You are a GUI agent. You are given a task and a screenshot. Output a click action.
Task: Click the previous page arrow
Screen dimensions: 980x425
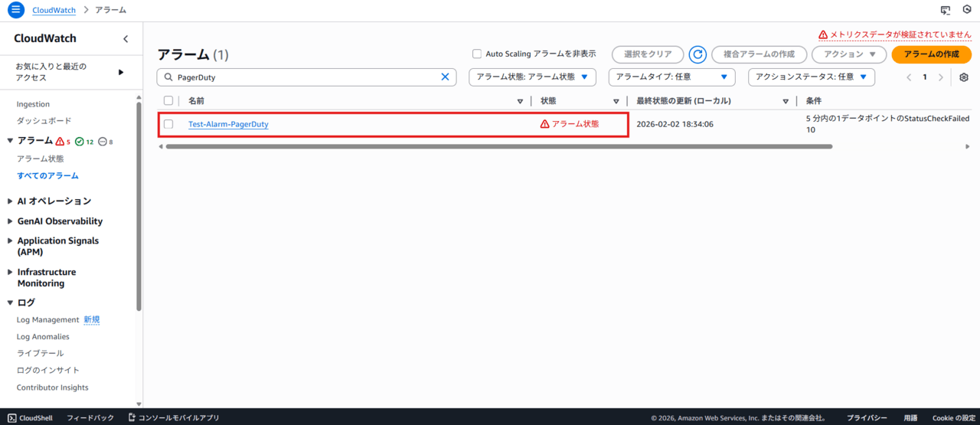(x=909, y=77)
